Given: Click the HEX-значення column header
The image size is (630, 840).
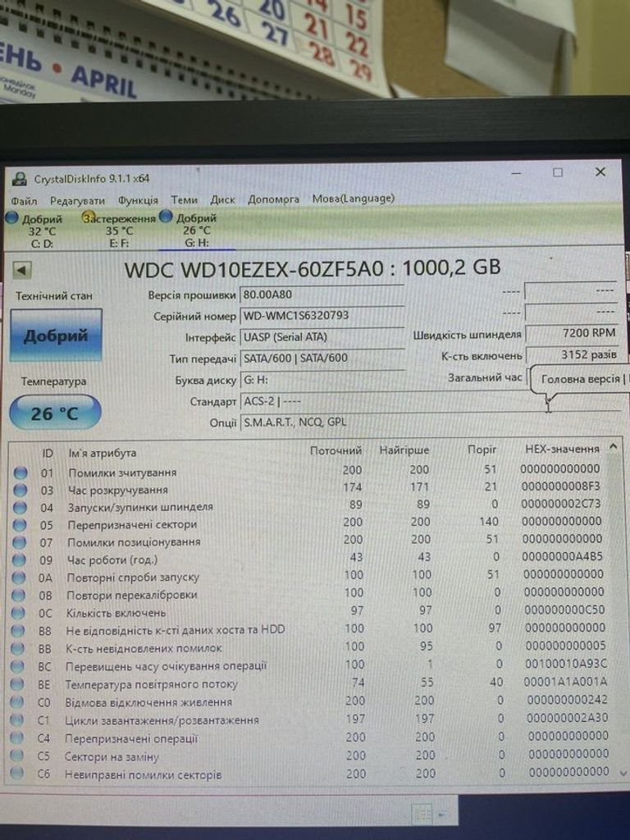Looking at the screenshot, I should (x=561, y=449).
